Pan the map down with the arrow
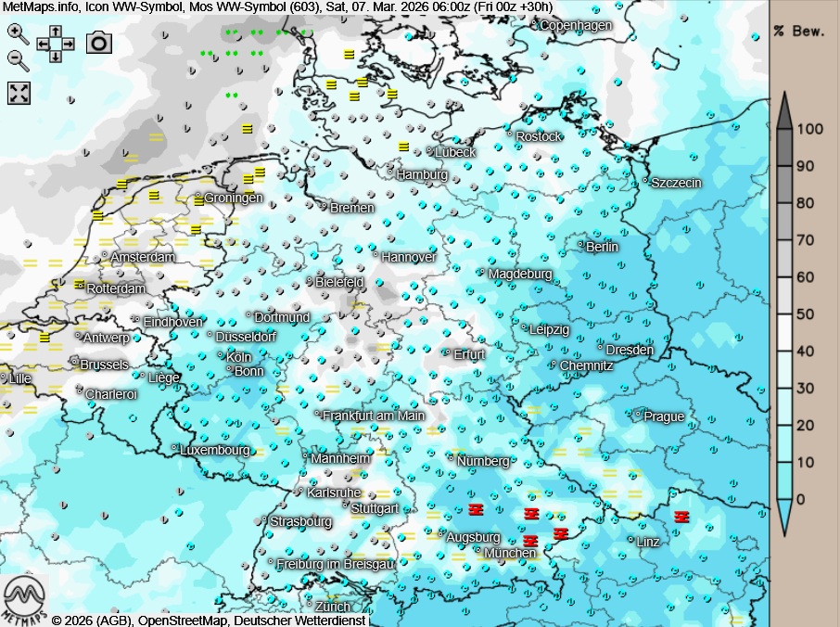This screenshot has height=627, width=840. click(x=56, y=57)
